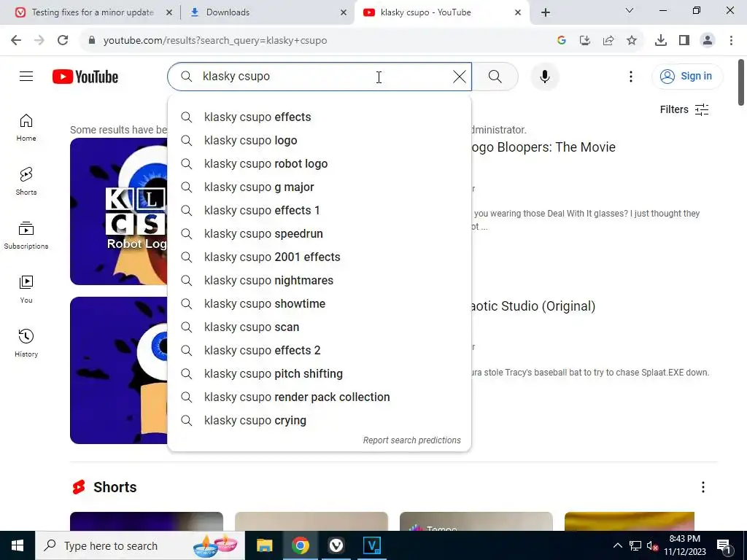Click 'Report search predictions' link
This screenshot has width=747, height=560.
click(411, 440)
